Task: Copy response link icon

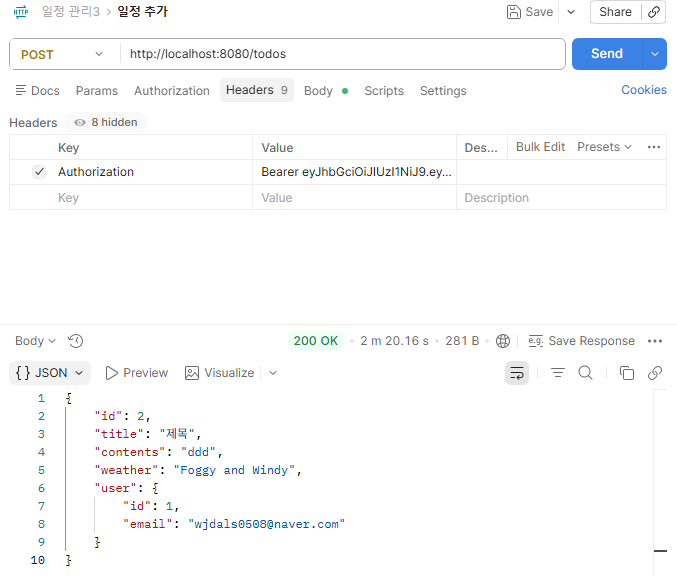Action: 655,373
